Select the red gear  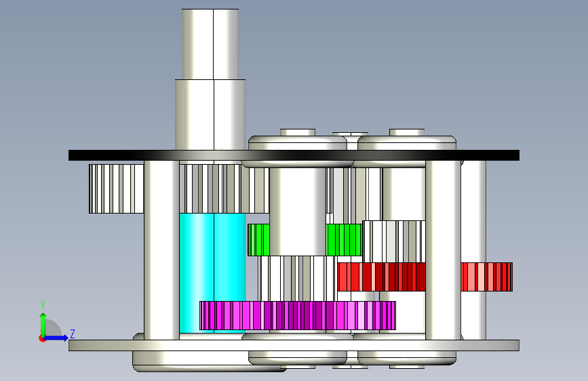pos(381,277)
